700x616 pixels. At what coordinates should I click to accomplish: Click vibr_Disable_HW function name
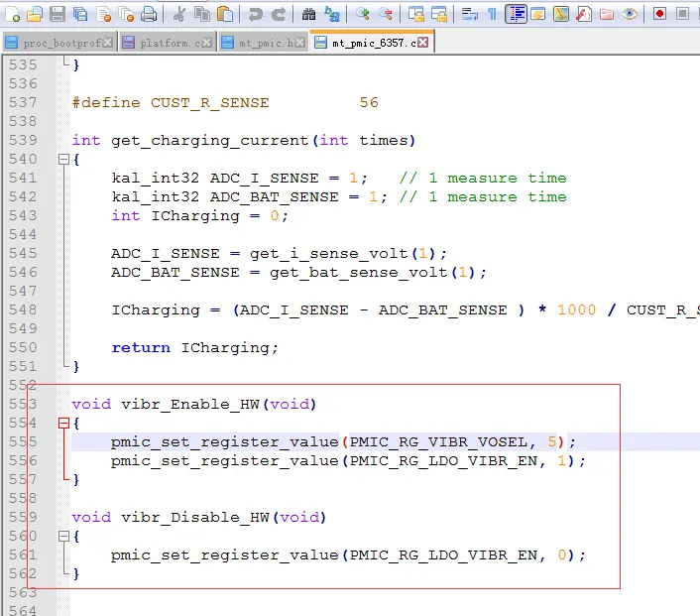(x=195, y=517)
